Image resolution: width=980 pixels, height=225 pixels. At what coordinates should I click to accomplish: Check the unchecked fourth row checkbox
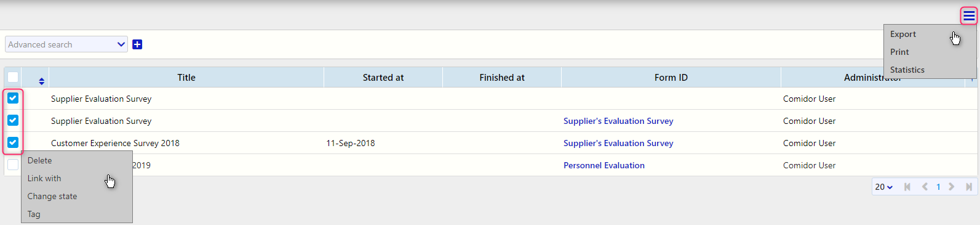pyautogui.click(x=13, y=165)
